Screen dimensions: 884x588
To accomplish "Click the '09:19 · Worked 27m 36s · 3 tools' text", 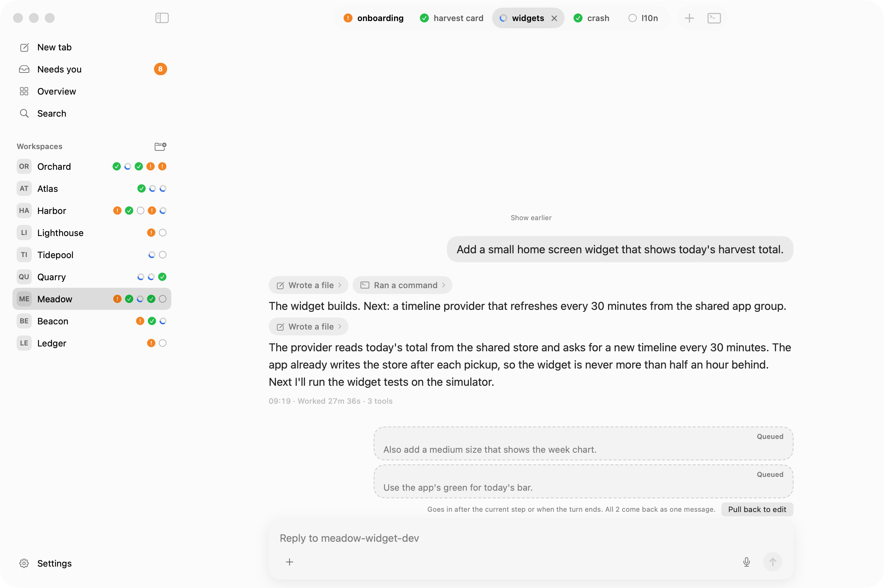I will tap(330, 401).
